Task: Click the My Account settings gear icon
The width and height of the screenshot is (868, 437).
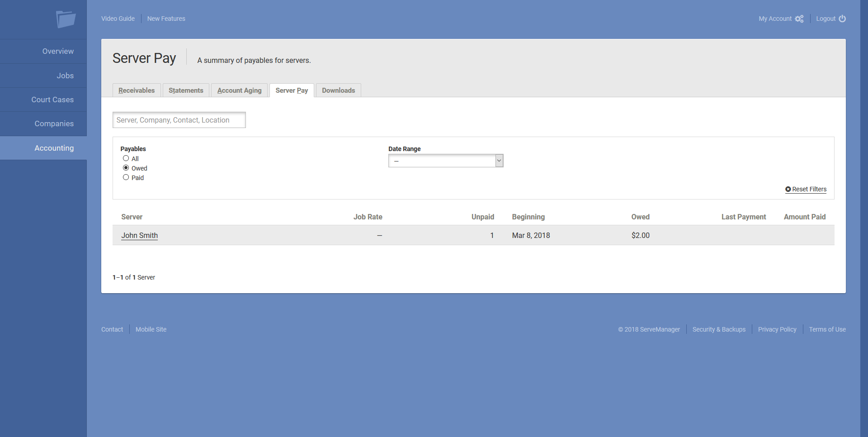Action: pos(799,19)
